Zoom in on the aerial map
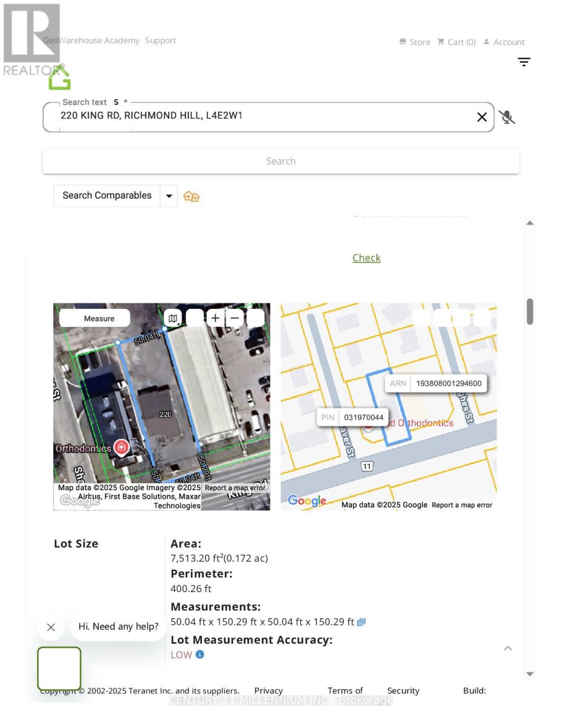Viewport: 562px width, 728px height. click(215, 318)
